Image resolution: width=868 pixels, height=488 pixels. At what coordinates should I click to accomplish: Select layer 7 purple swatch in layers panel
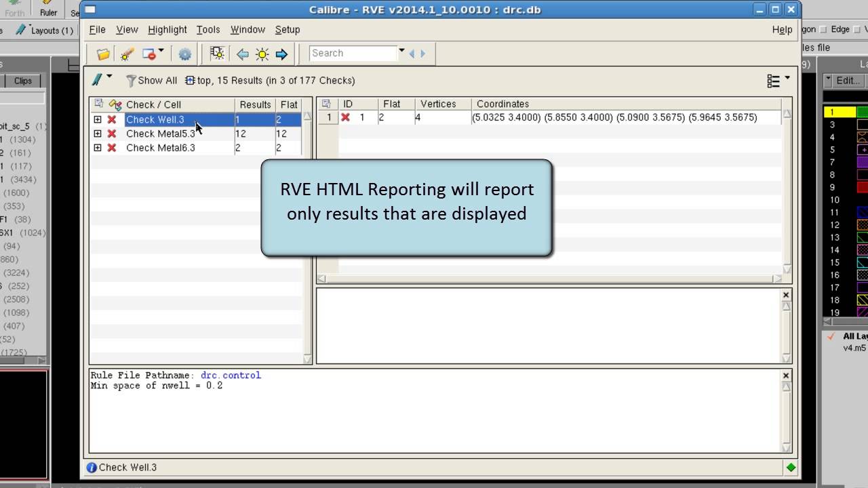tap(863, 163)
